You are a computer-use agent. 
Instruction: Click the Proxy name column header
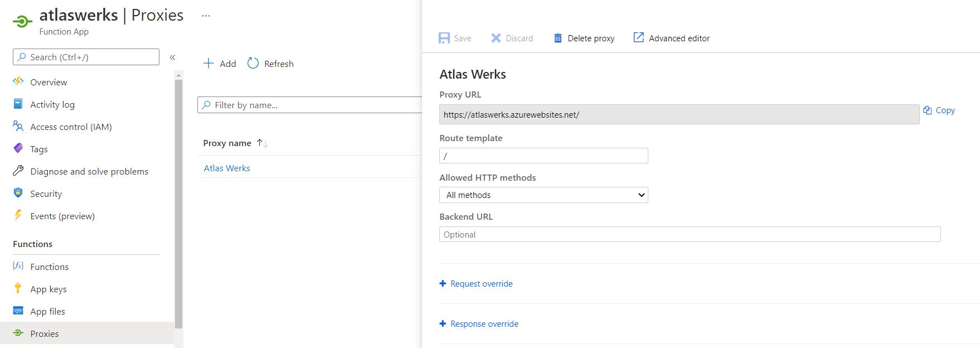pos(227,143)
